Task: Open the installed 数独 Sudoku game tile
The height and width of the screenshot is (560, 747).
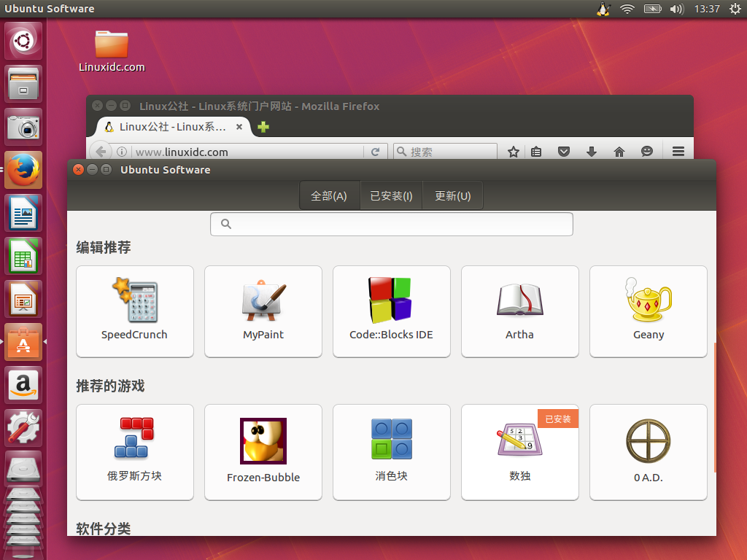Action: pos(519,452)
